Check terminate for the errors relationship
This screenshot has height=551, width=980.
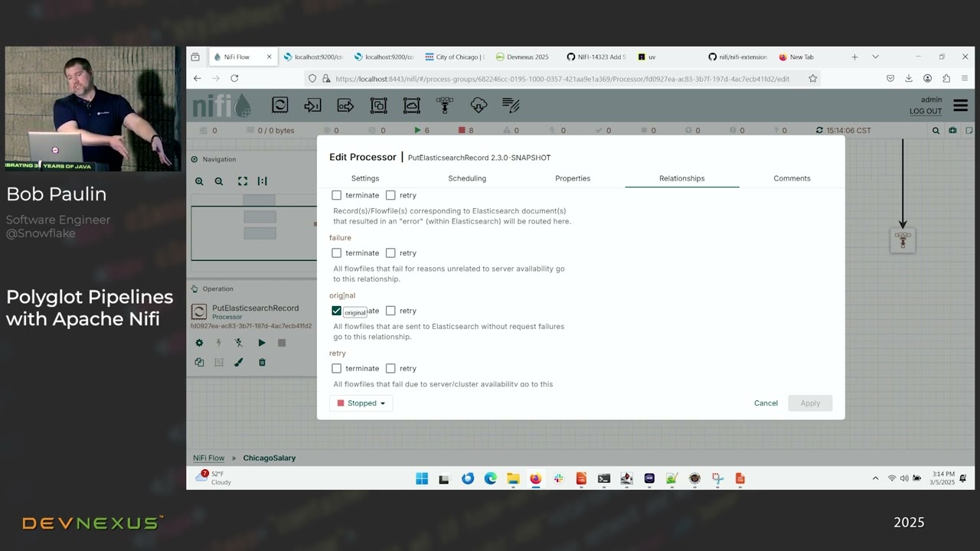tap(336, 195)
